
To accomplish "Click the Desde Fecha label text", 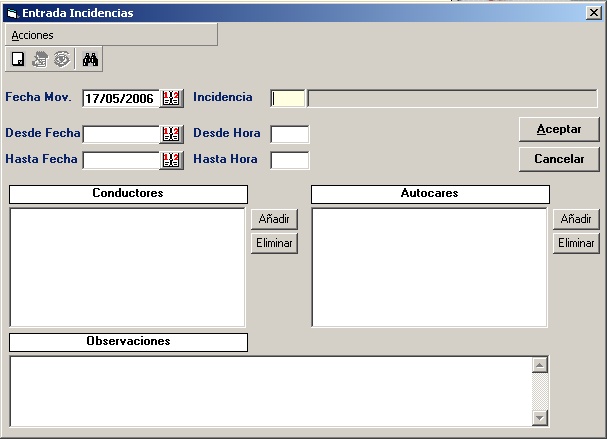I will [x=43, y=133].
